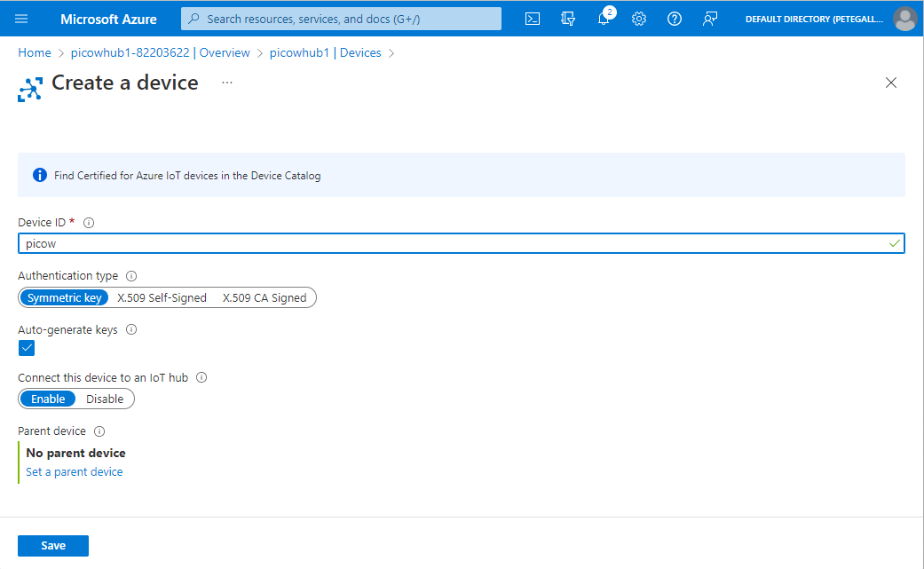Viewport: 924px width, 569px height.
Task: Open the account avatar menu
Action: coord(904,19)
